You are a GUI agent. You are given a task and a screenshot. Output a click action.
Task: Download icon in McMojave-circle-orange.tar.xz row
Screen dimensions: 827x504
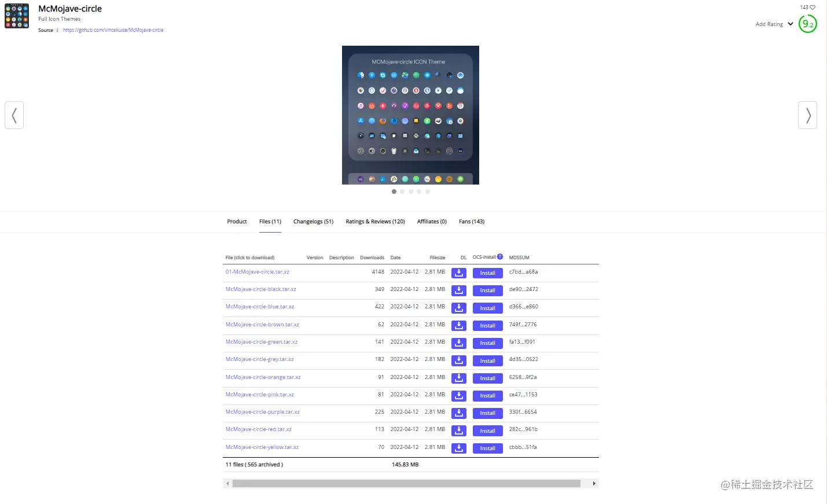(459, 378)
